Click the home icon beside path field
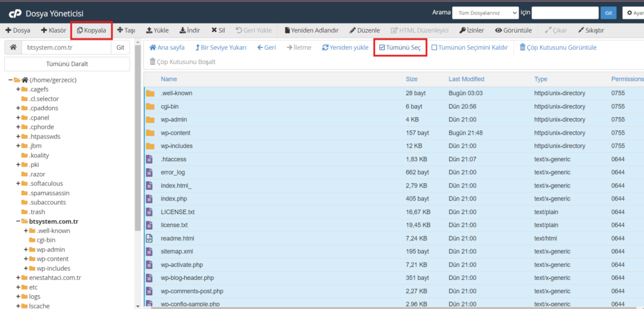This screenshot has width=644, height=309. (13, 47)
